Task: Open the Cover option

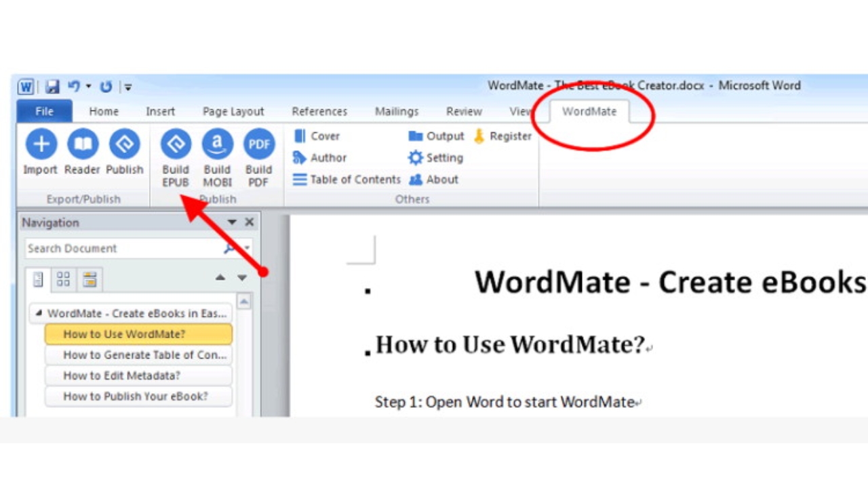Action: [316, 136]
